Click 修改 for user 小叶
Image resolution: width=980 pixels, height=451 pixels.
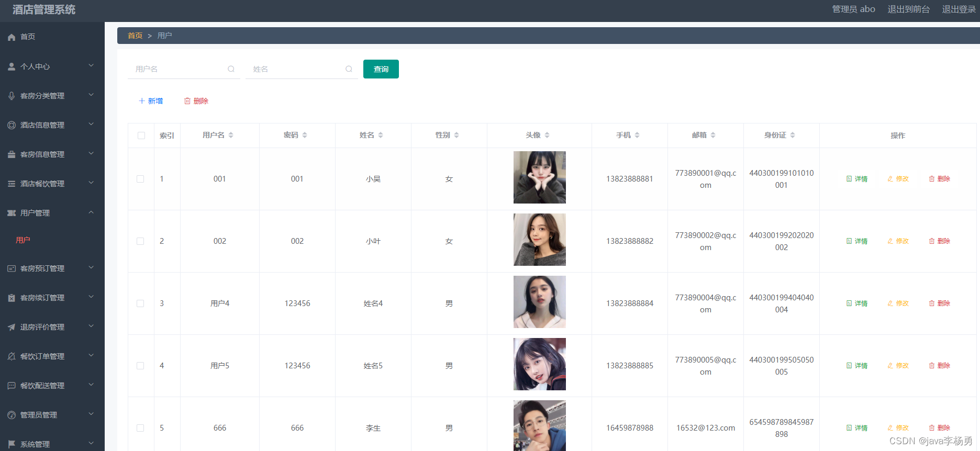click(898, 241)
